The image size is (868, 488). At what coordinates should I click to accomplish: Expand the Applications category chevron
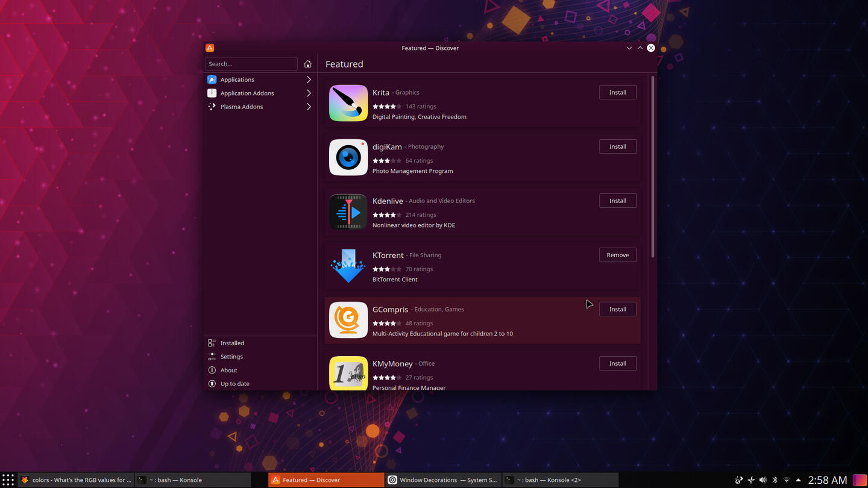(x=309, y=80)
